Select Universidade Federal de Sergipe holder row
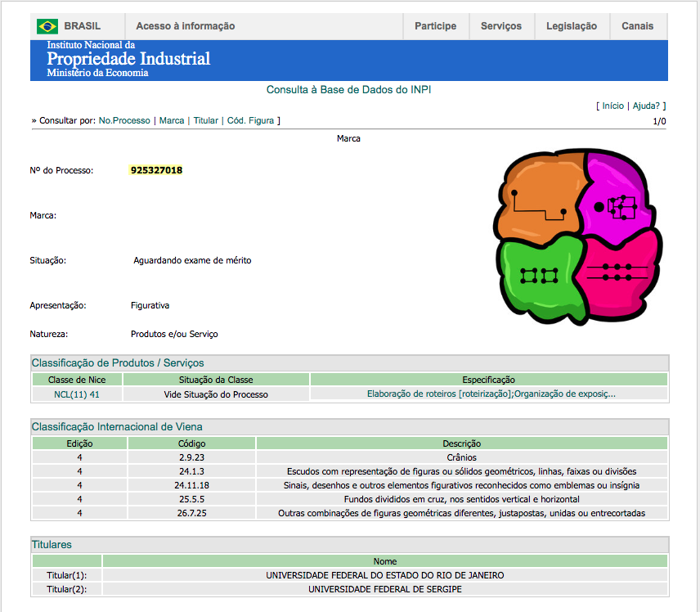Image resolution: width=700 pixels, height=612 pixels. coord(384,588)
